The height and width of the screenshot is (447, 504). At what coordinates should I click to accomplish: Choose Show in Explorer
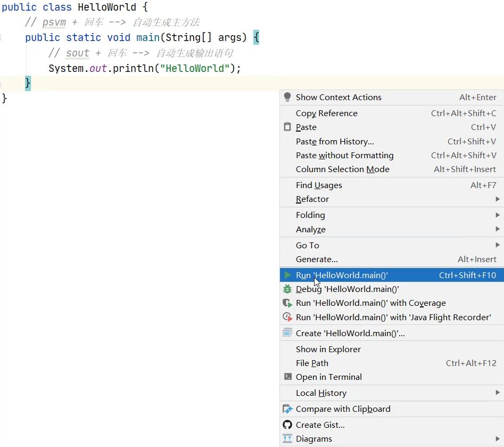pos(328,350)
